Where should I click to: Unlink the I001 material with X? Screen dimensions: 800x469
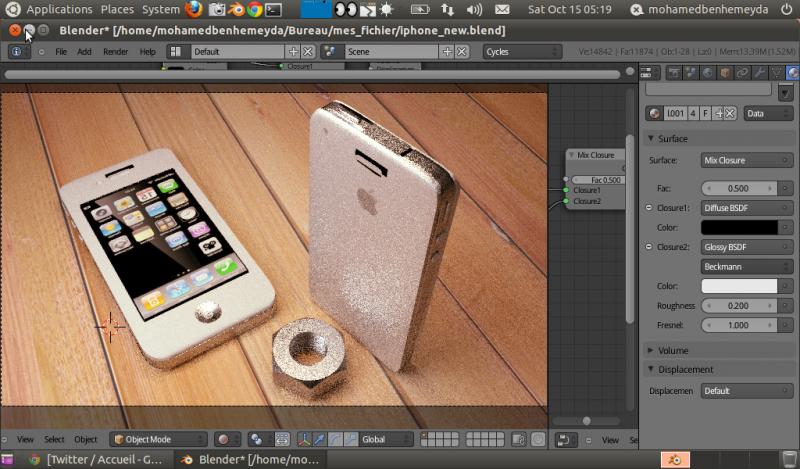pyautogui.click(x=730, y=113)
